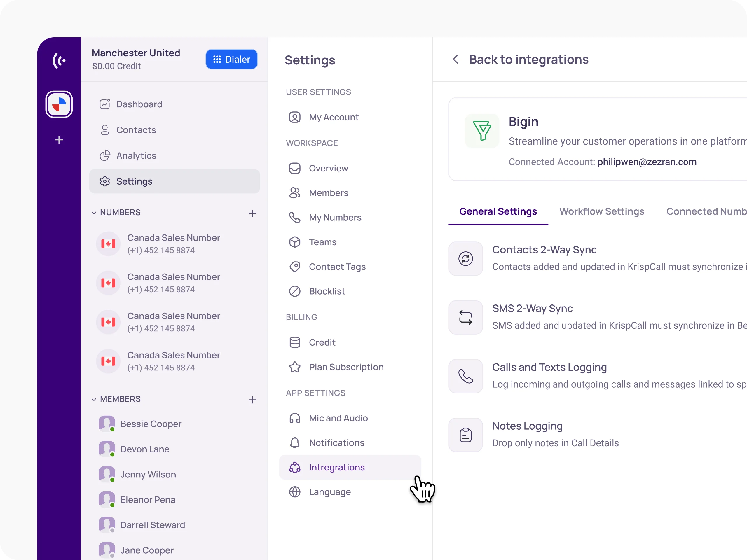Open the Blocklist page
Screen dimensions: 747x560
(x=350, y=291)
